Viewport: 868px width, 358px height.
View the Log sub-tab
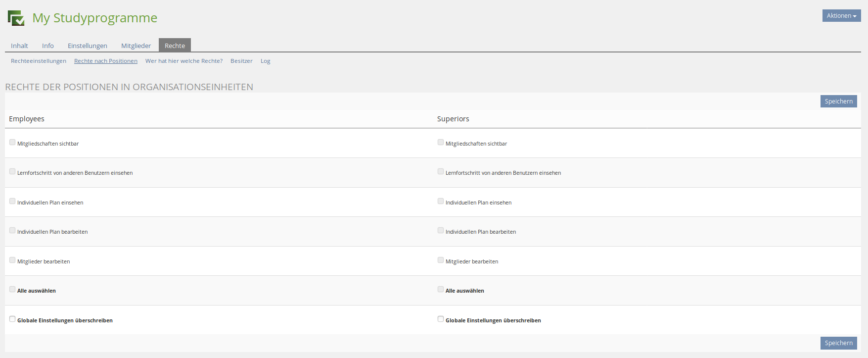coord(265,61)
